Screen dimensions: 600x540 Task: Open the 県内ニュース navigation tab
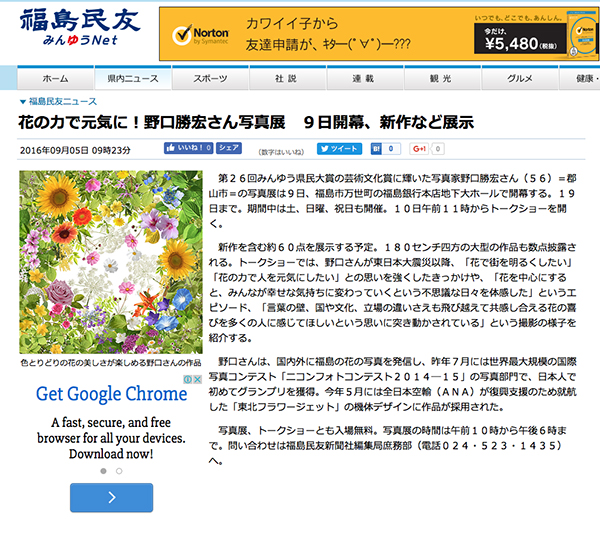[127, 78]
